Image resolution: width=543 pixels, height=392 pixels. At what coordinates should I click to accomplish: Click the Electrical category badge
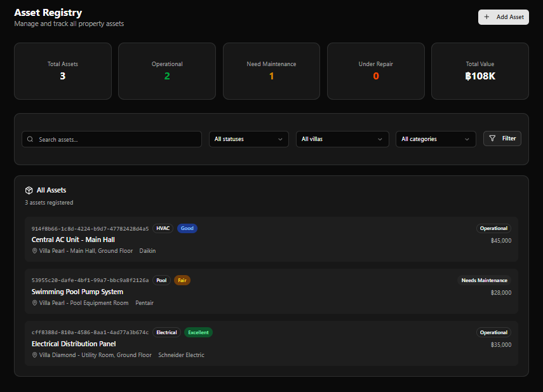pos(166,332)
